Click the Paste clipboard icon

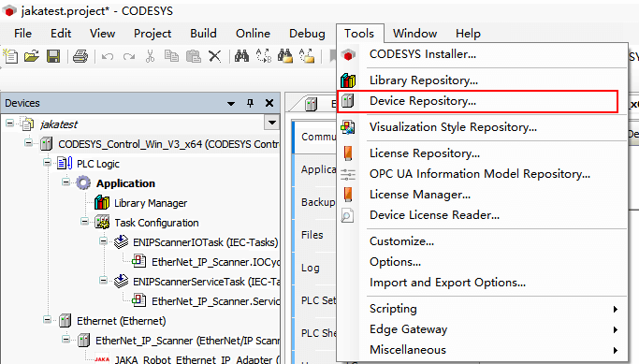[x=193, y=56]
